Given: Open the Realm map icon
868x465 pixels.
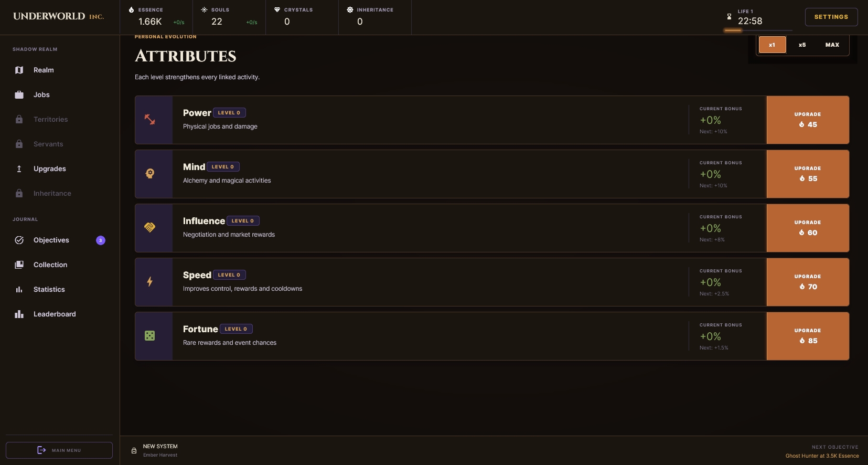Looking at the screenshot, I should coord(19,70).
